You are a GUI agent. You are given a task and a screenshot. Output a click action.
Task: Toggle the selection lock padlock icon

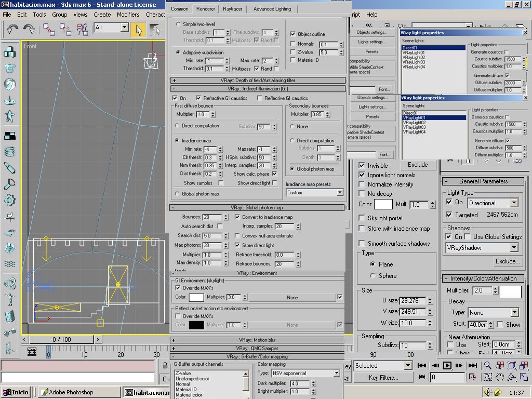[x=165, y=365]
